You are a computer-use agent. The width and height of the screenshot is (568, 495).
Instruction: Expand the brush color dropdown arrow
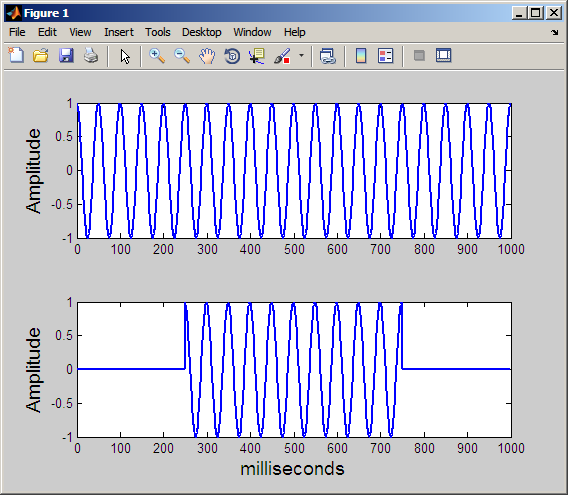pyautogui.click(x=301, y=56)
